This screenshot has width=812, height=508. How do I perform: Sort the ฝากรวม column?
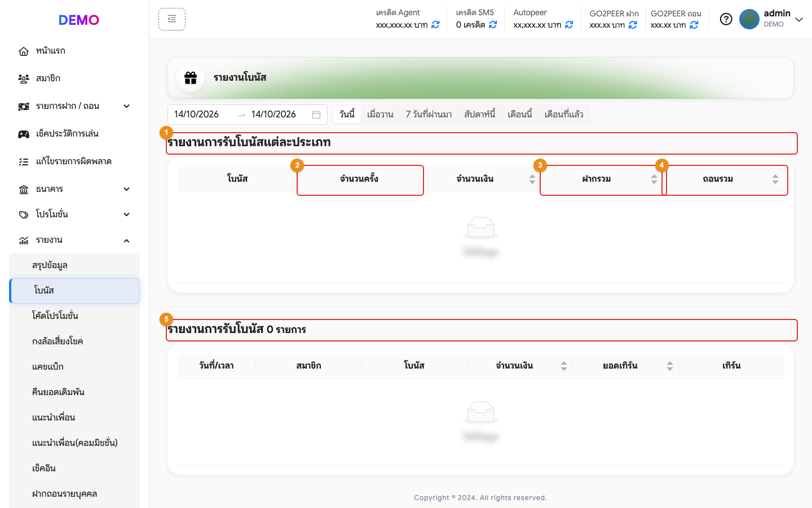tap(654, 179)
